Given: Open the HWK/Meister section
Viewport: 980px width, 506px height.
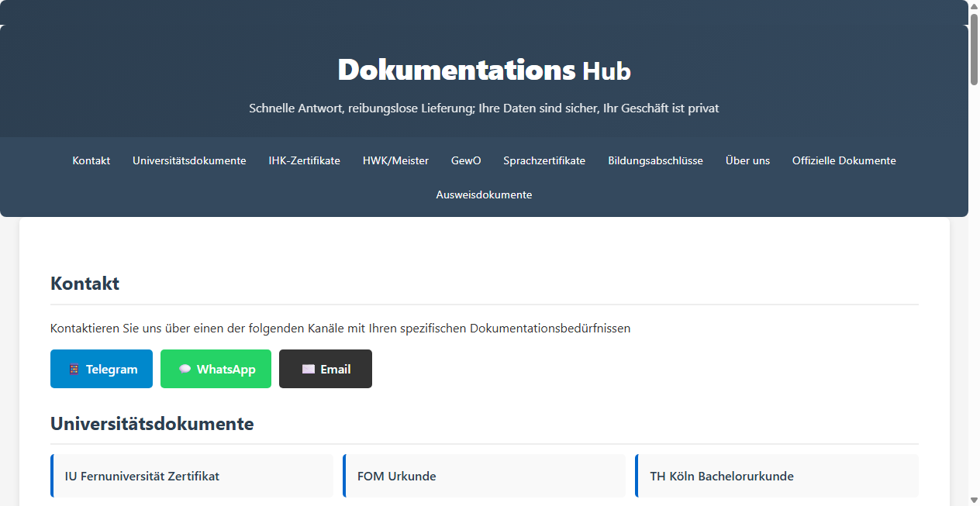Looking at the screenshot, I should (x=395, y=160).
